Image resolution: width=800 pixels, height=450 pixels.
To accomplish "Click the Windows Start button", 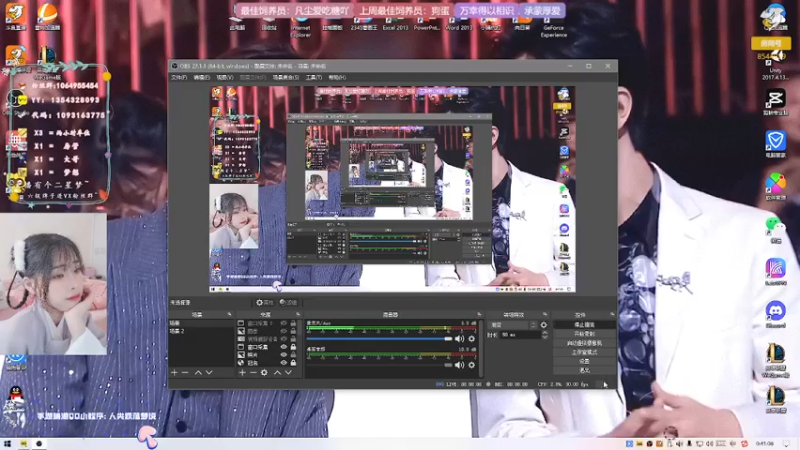I will tap(7, 444).
